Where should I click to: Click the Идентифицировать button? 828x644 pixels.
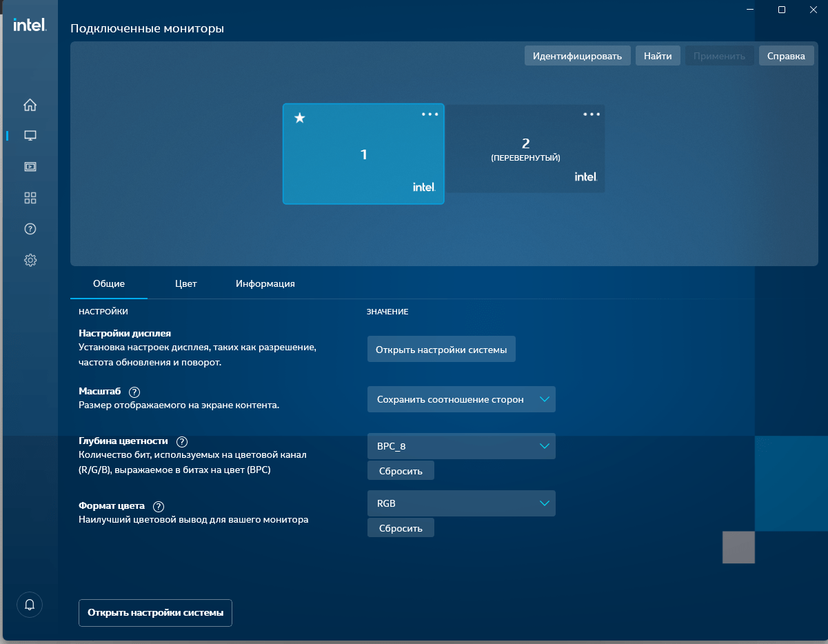coord(577,56)
